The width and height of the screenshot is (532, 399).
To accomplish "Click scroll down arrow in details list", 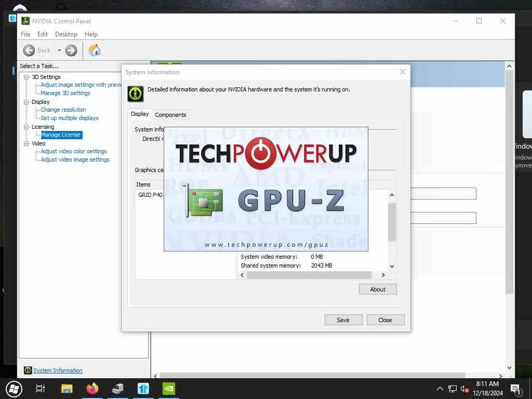I will click(x=392, y=267).
